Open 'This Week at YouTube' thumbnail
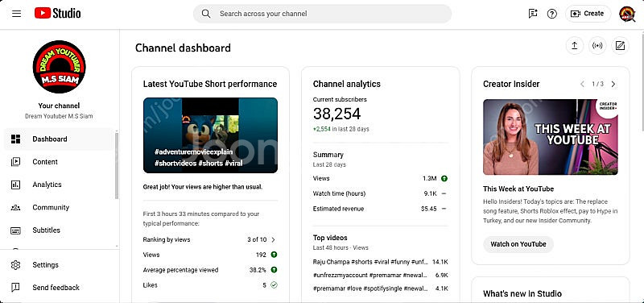 tap(551, 137)
